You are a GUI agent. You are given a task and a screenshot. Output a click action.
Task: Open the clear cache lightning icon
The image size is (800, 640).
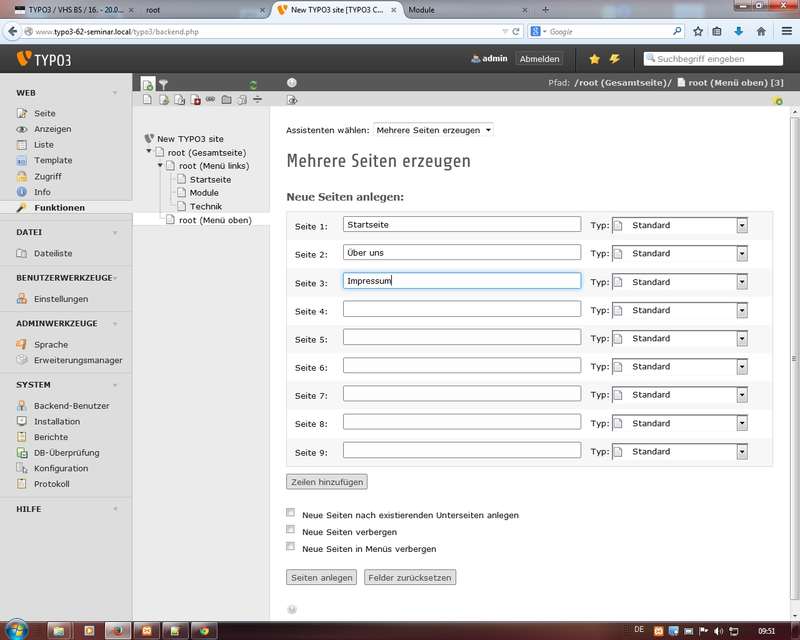click(614, 59)
